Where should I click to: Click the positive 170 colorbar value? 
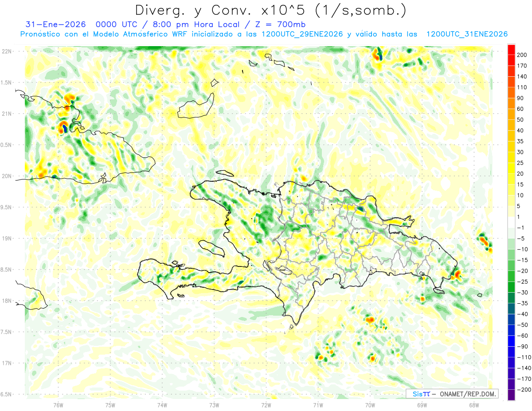click(523, 66)
